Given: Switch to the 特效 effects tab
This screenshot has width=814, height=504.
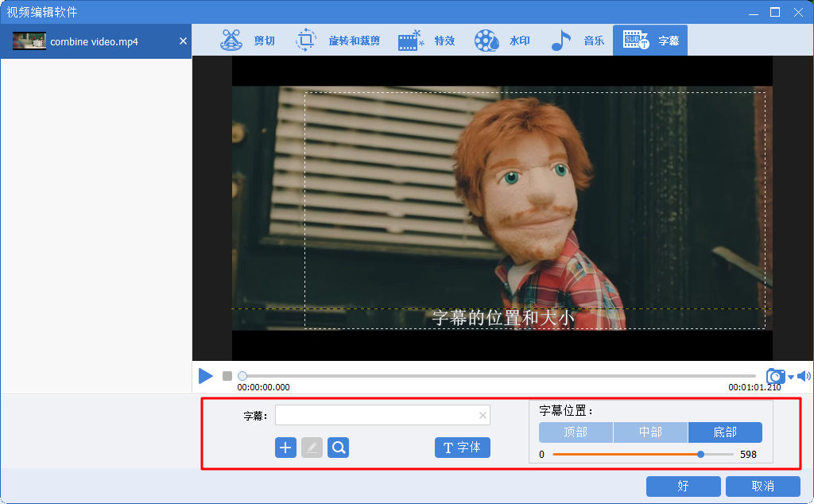Looking at the screenshot, I should (x=427, y=41).
